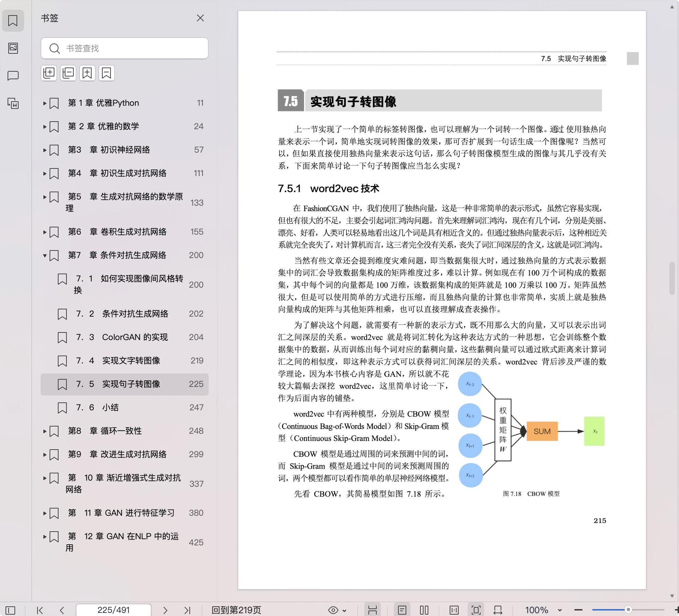The height and width of the screenshot is (616, 679).
Task: Go to the next page
Action: coord(165,610)
